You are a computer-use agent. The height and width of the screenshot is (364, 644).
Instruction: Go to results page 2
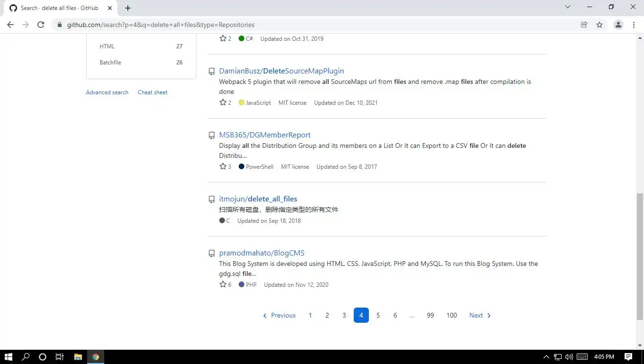coord(327,315)
